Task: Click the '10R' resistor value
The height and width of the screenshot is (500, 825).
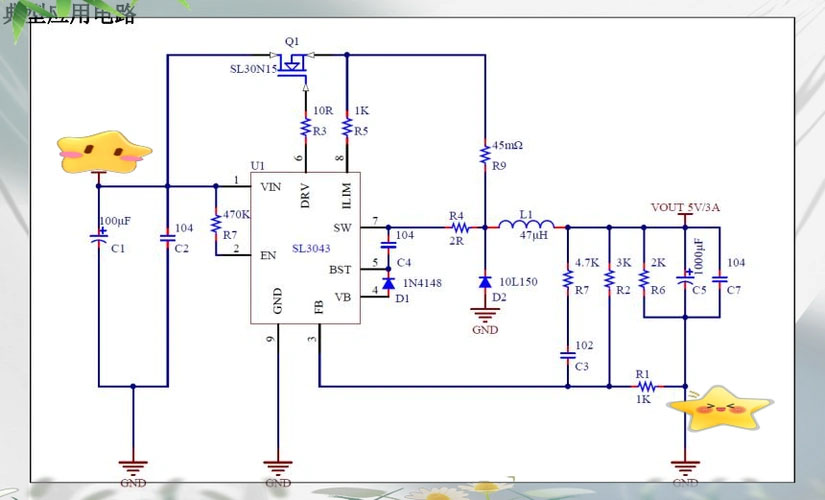Action: tap(323, 111)
